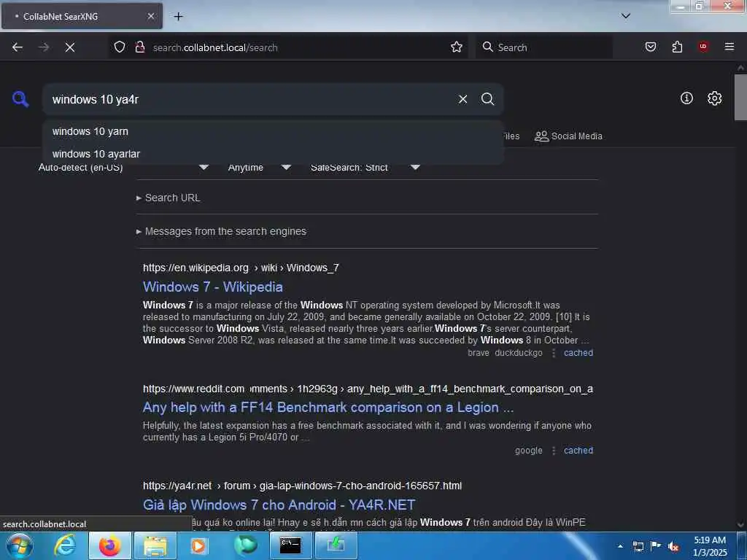Click the scrollbar down arrow
This screenshot has height=560, width=747.
pyautogui.click(x=740, y=525)
